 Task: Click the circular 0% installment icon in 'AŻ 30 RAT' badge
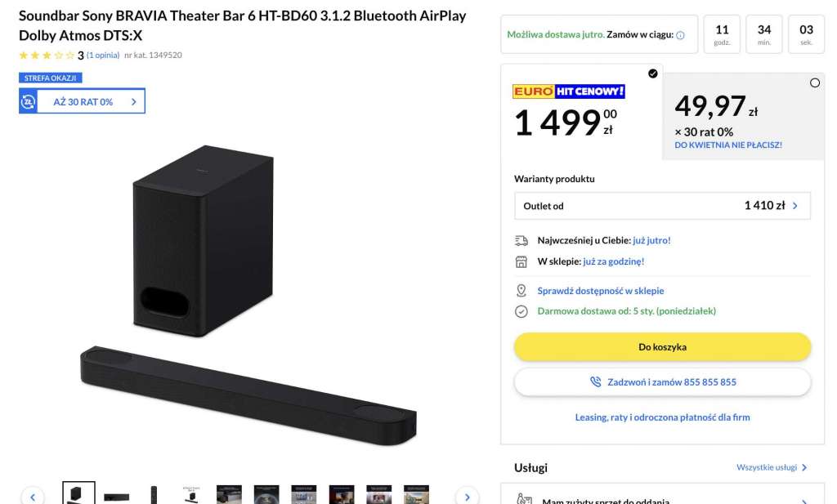29,100
